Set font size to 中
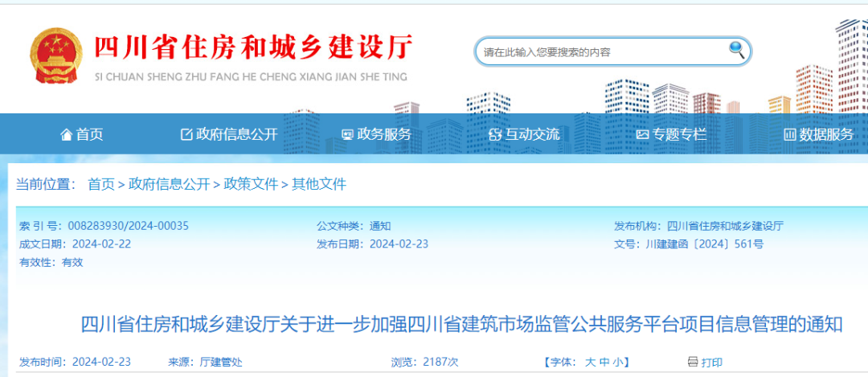Image resolution: width=868 pixels, height=377 pixels. click(x=604, y=363)
